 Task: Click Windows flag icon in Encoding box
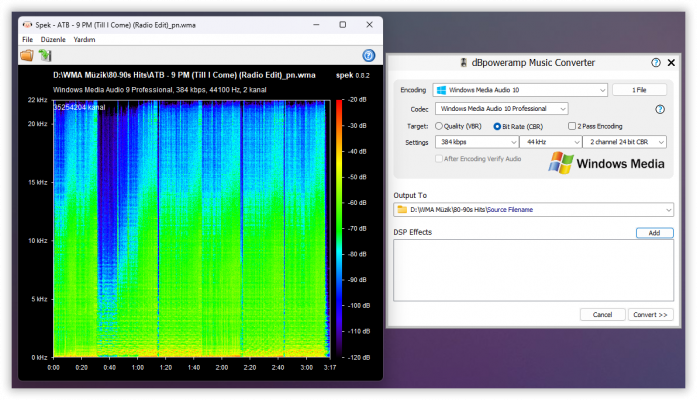441,90
